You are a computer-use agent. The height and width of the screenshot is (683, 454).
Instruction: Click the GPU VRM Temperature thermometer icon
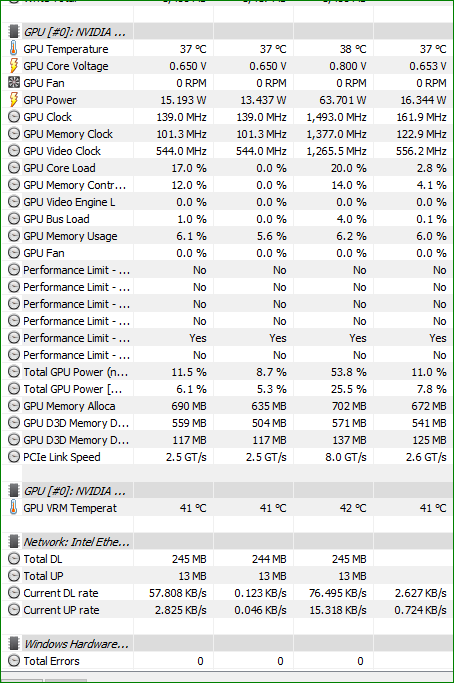(14, 508)
